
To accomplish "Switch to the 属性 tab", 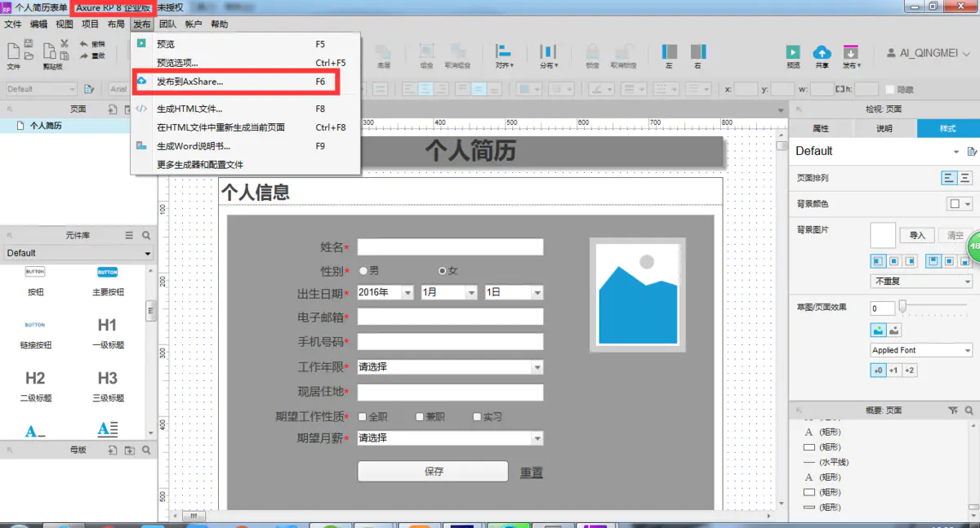I will (821, 128).
